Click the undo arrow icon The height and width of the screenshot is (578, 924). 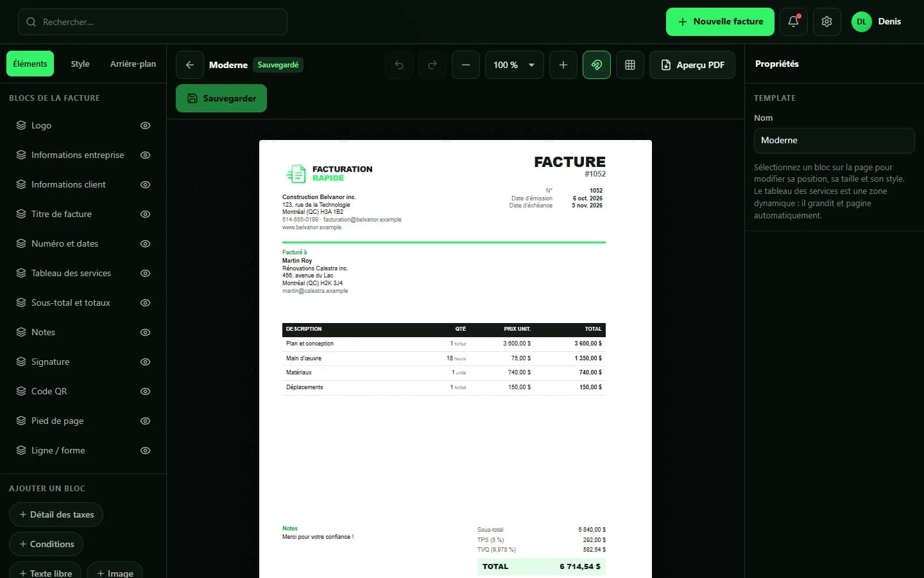(398, 65)
